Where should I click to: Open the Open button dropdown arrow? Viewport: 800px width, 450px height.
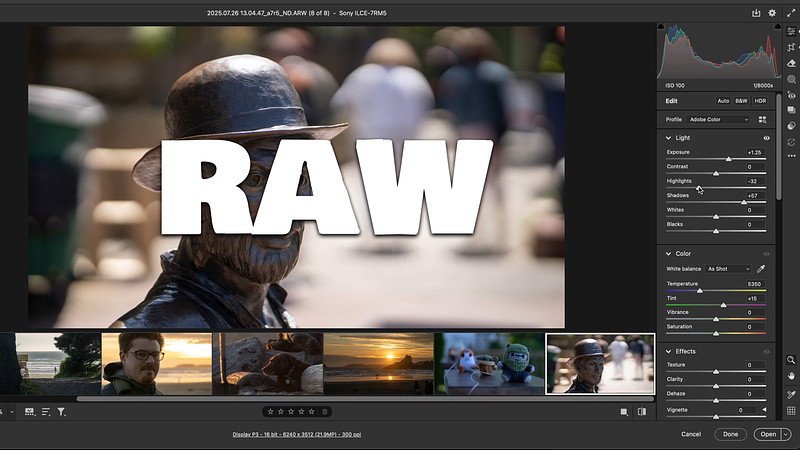[786, 434]
